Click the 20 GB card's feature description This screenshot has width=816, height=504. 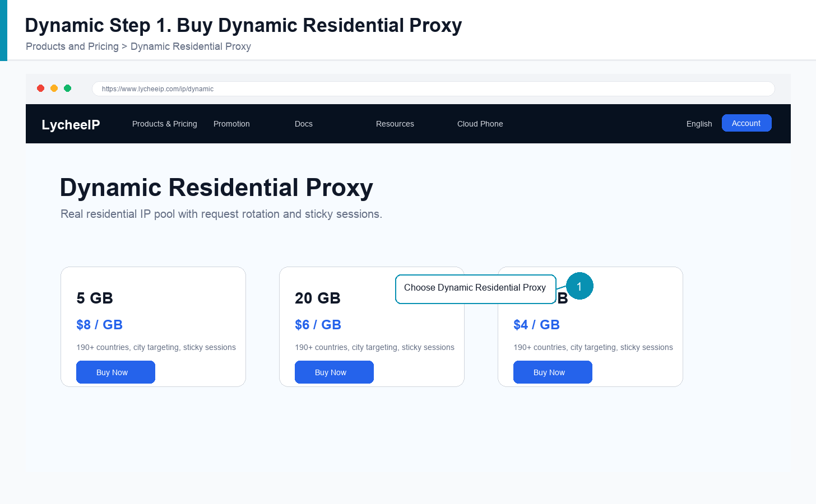pos(375,347)
